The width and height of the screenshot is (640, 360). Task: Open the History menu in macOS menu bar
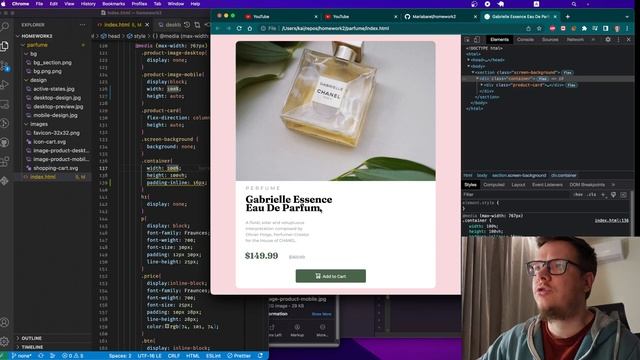coord(88,4)
